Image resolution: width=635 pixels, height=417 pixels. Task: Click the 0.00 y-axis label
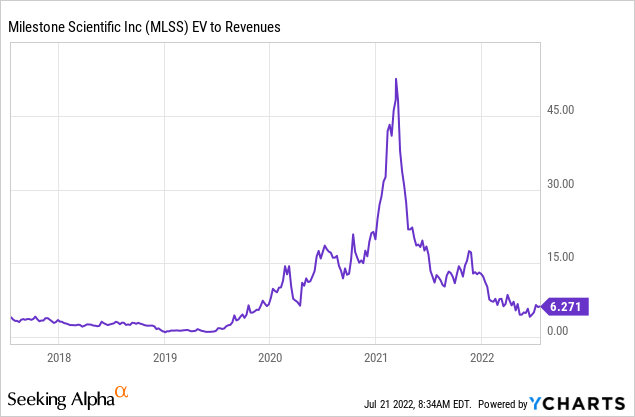pyautogui.click(x=558, y=331)
